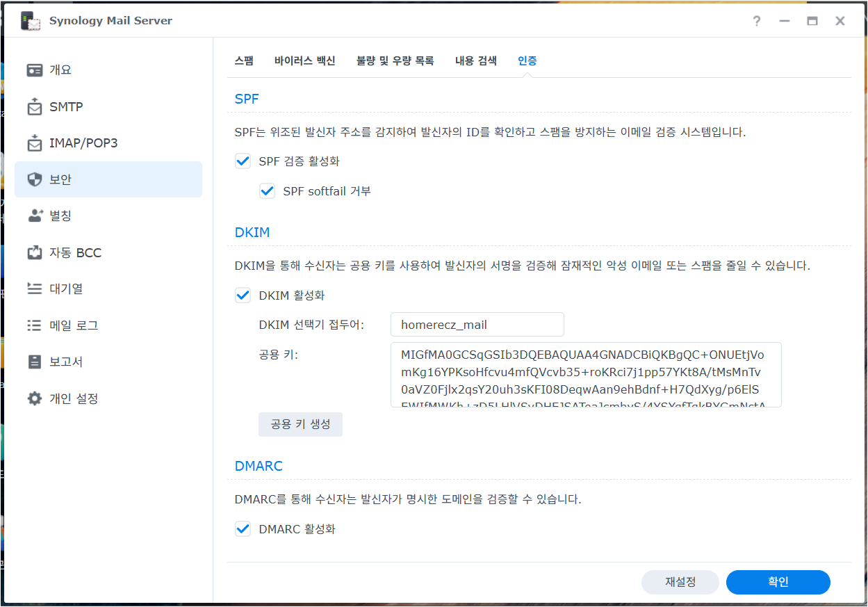Image resolution: width=868 pixels, height=607 pixels.
Task: Disable DMARC 활성화
Action: [x=243, y=528]
